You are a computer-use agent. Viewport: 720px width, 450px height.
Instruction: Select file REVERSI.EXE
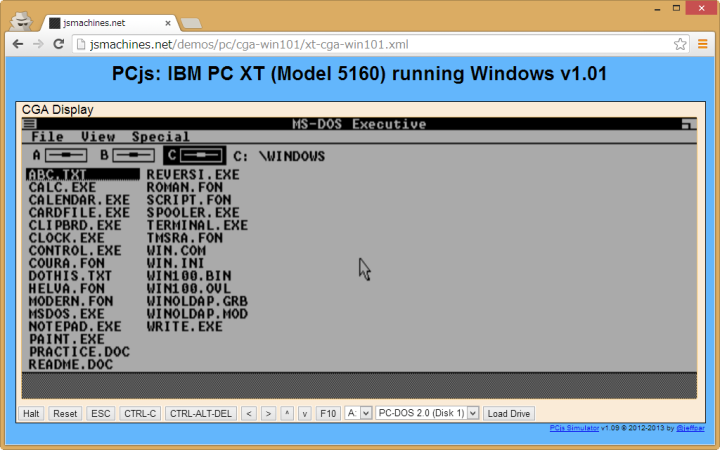193,174
